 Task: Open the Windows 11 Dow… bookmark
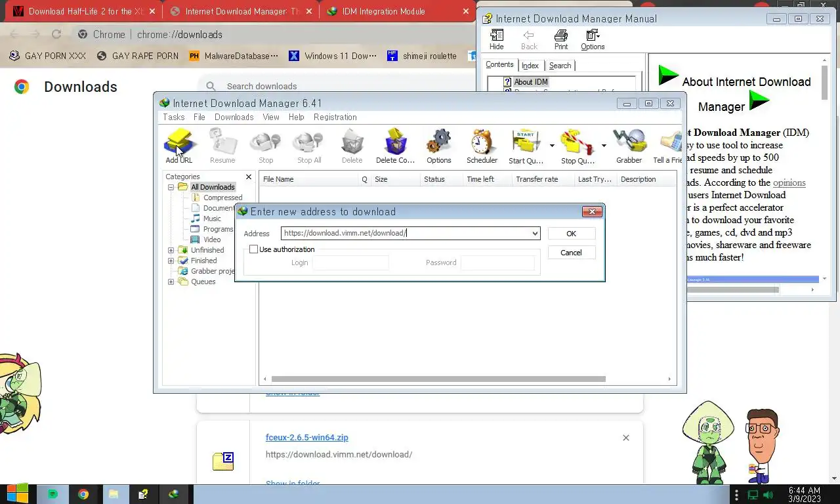pos(333,56)
